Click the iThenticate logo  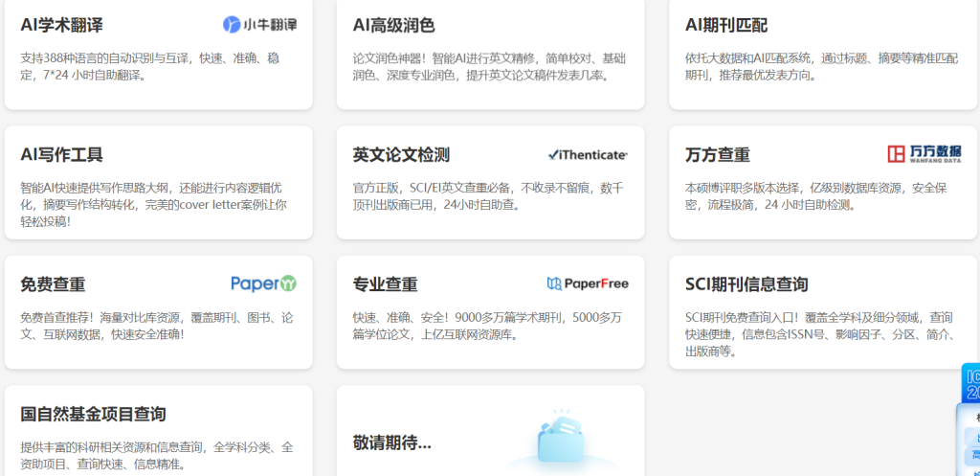coord(588,154)
